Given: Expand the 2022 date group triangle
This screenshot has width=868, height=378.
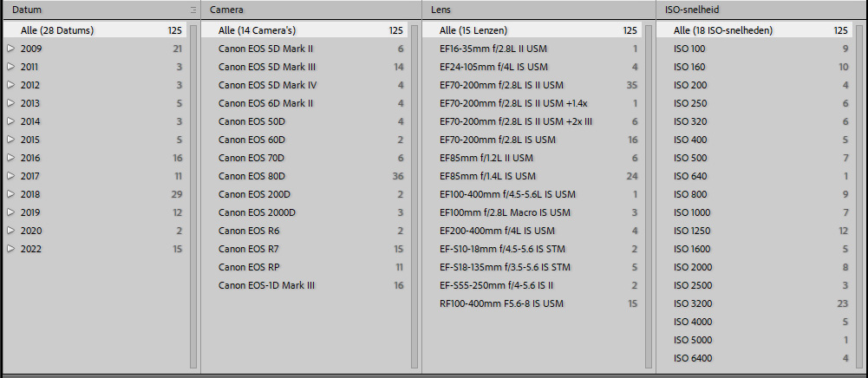Looking at the screenshot, I should tap(11, 249).
